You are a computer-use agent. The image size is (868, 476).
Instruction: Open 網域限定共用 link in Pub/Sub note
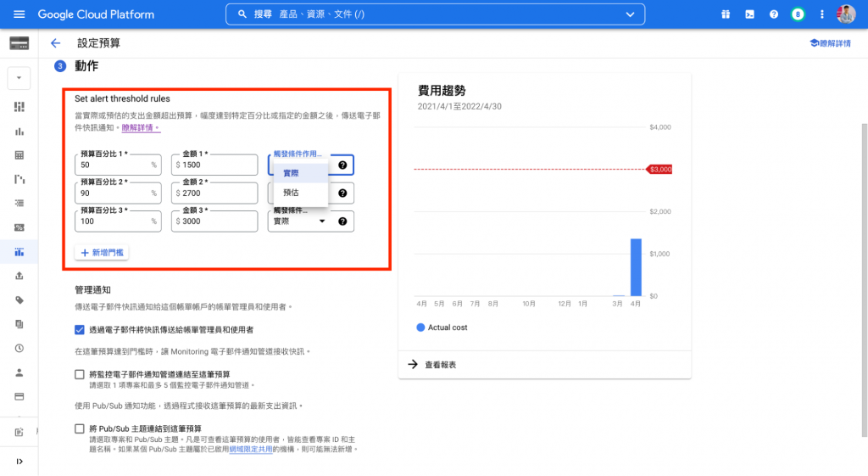[x=251, y=450]
